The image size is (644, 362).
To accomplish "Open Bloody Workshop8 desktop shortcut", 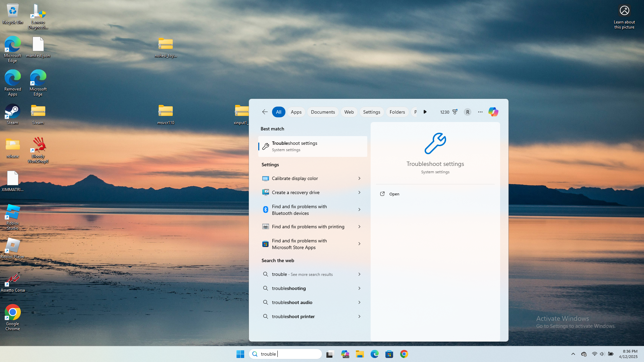I will (38, 150).
